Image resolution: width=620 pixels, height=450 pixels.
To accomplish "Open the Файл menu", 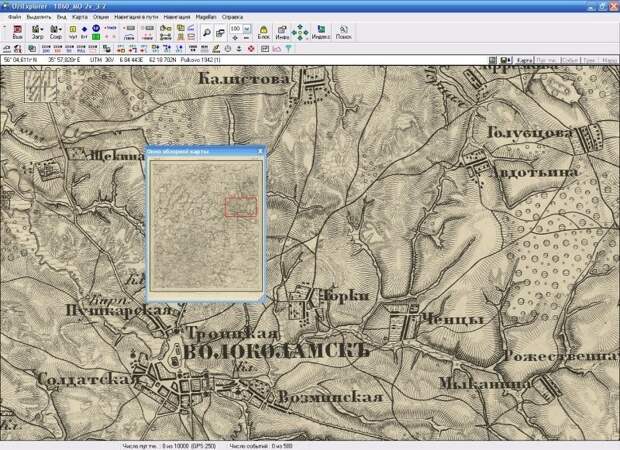I will (x=14, y=17).
